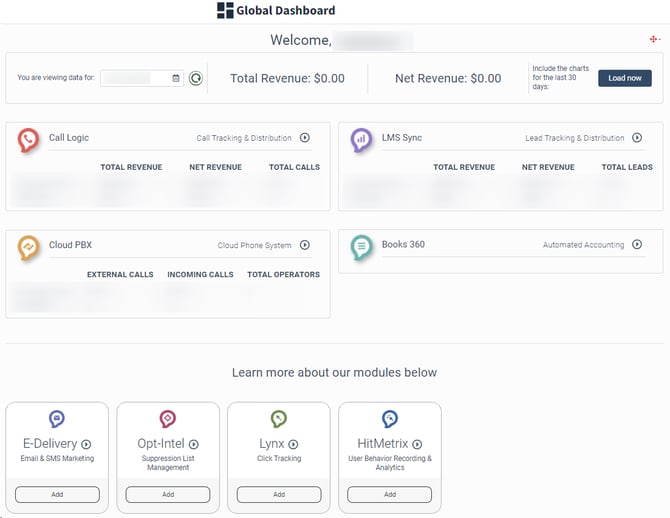Click the HitMetrix module icon

coord(390,419)
